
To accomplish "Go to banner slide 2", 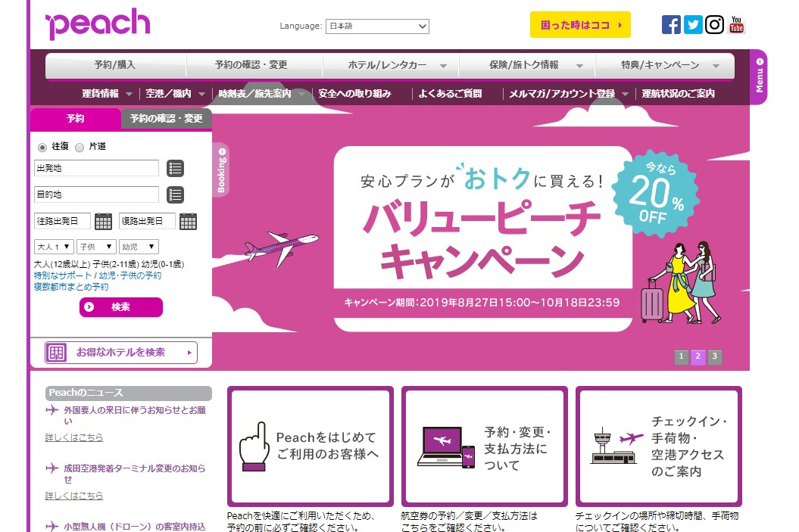I will [698, 357].
